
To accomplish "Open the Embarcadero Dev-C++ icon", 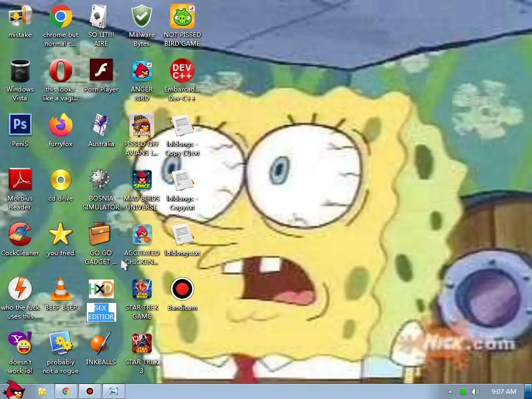I will [182, 80].
